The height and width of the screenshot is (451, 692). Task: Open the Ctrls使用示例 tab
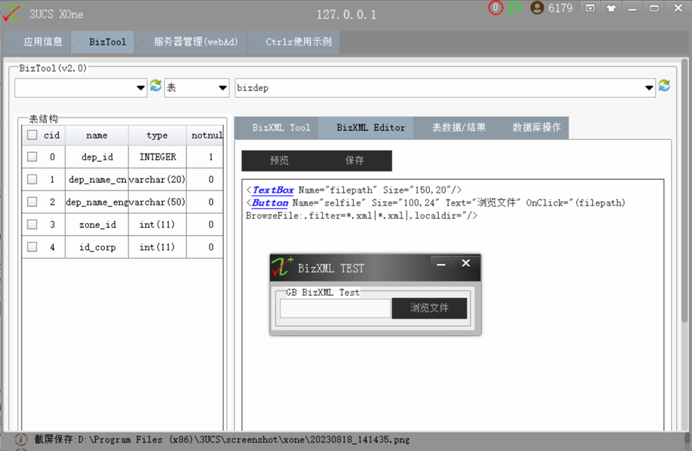tap(293, 42)
